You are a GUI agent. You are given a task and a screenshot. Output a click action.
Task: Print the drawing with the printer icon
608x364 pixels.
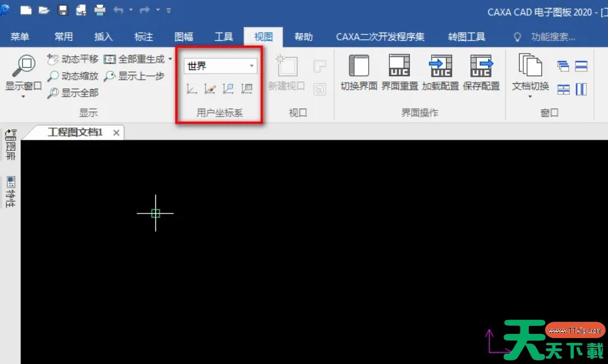click(x=100, y=10)
